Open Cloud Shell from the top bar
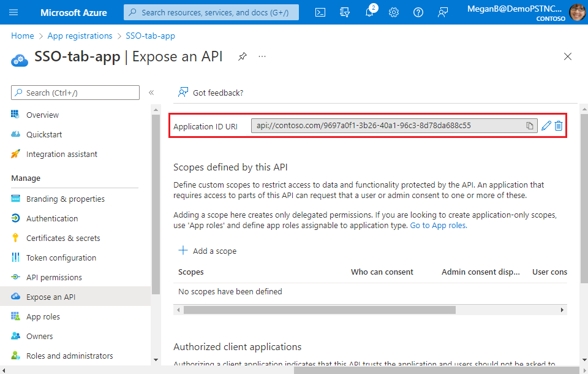This screenshot has height=374, width=588. (x=320, y=12)
